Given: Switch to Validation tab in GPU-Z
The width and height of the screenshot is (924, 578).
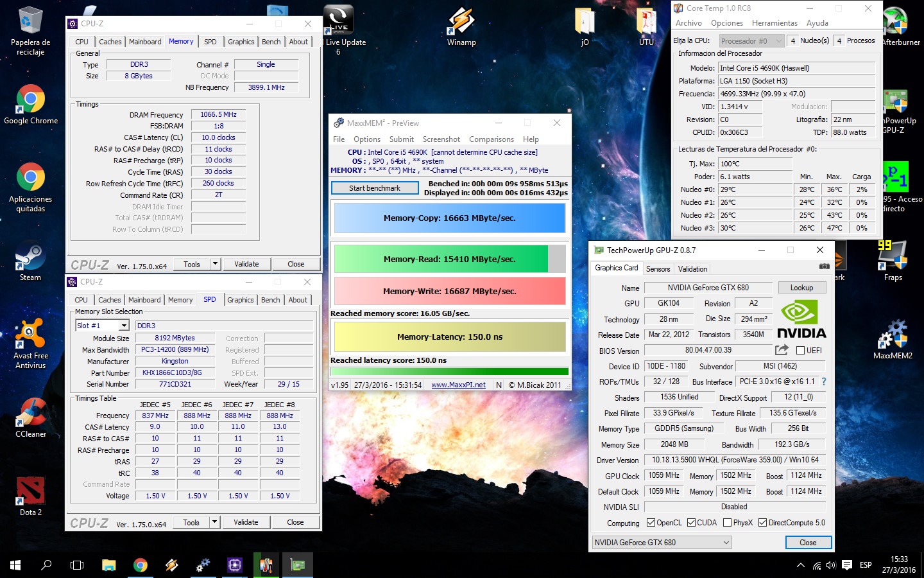Looking at the screenshot, I should 692,269.
